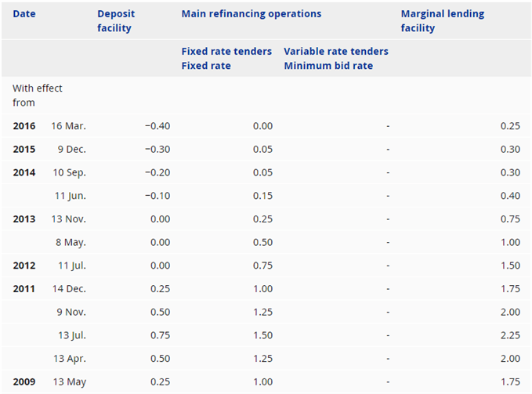
Task: Select the 2009 year label
Action: tap(24, 382)
